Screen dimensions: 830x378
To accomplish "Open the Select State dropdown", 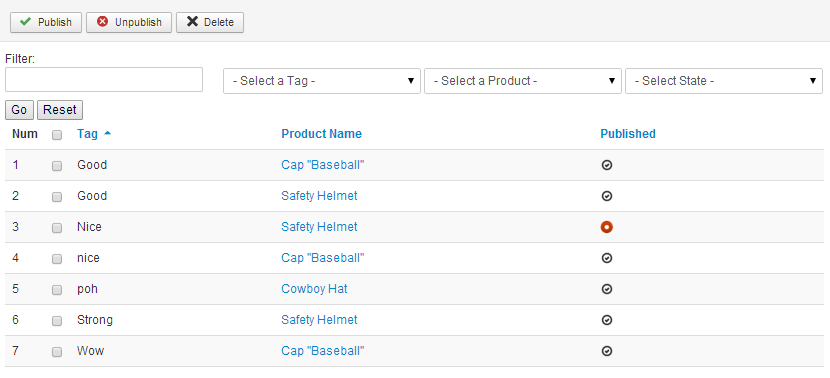I will pos(724,81).
